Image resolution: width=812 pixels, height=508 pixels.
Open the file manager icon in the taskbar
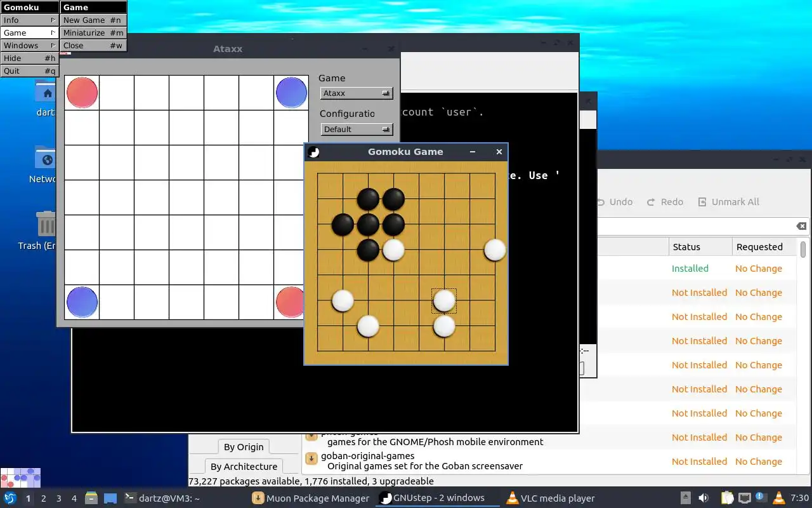pyautogui.click(x=91, y=498)
